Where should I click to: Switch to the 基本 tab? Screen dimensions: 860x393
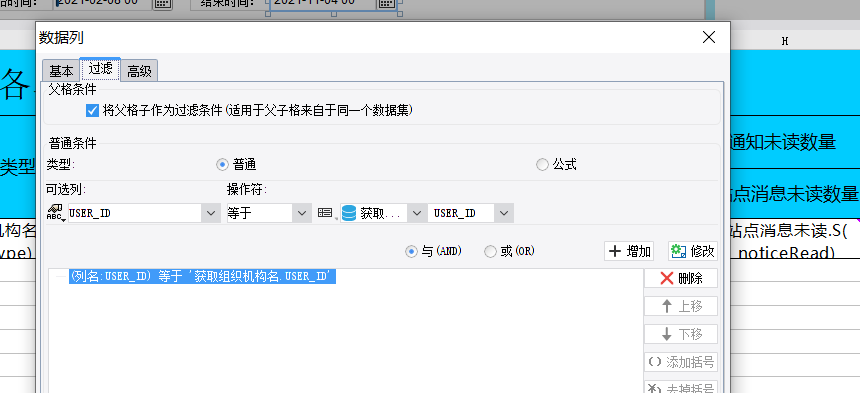61,71
